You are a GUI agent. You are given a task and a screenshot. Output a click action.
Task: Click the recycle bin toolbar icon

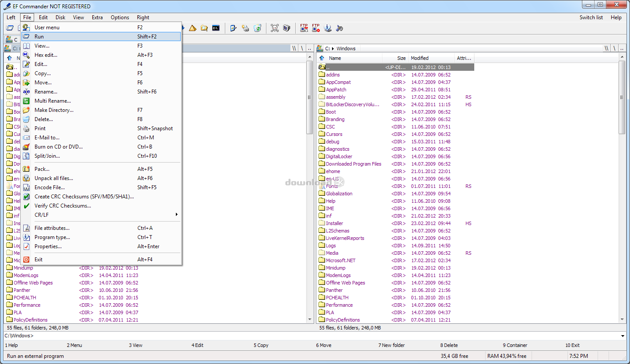257,28
